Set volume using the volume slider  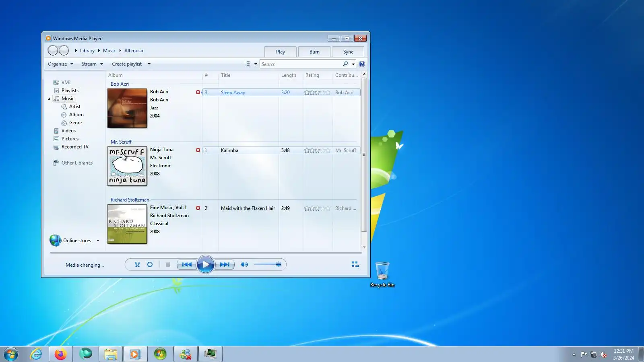267,265
